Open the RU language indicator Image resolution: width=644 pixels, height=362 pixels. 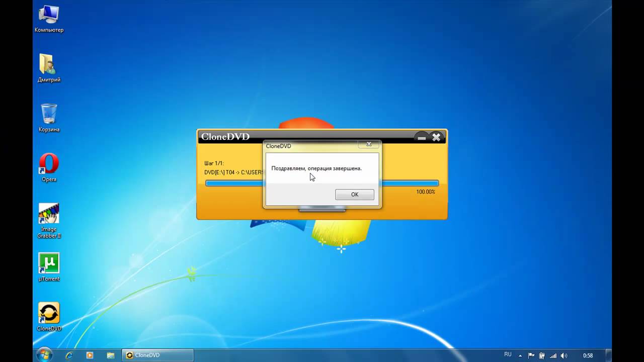click(508, 355)
